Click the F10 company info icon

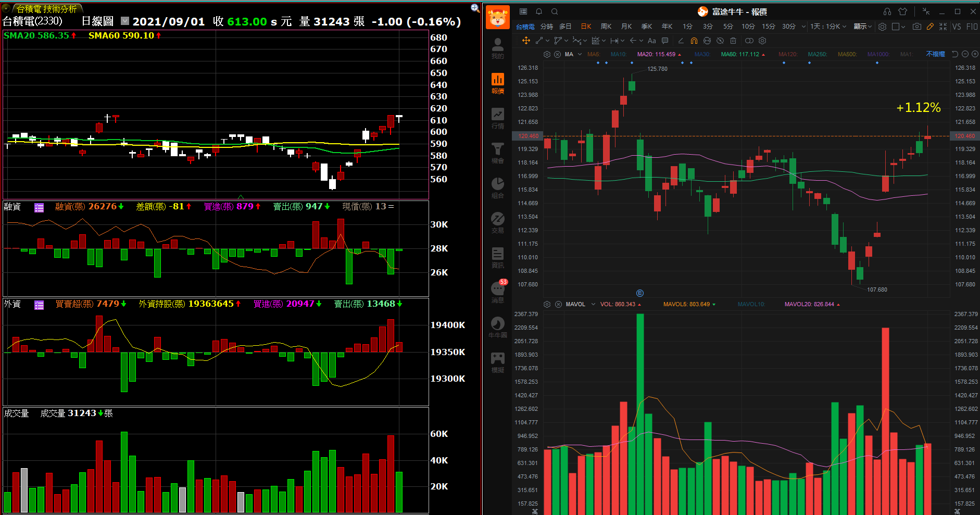pos(972,27)
